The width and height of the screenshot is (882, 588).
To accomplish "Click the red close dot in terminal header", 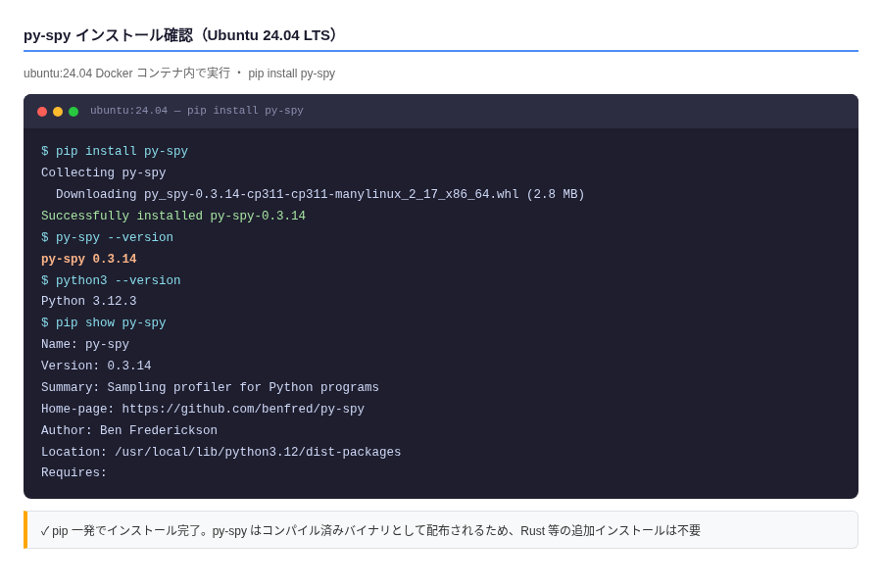I will (42, 112).
